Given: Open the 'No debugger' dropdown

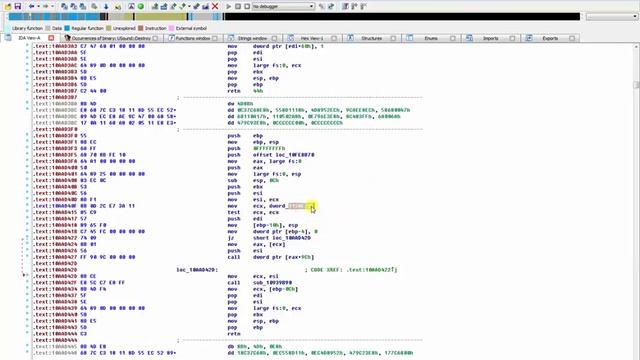Looking at the screenshot, I should point(283,7).
